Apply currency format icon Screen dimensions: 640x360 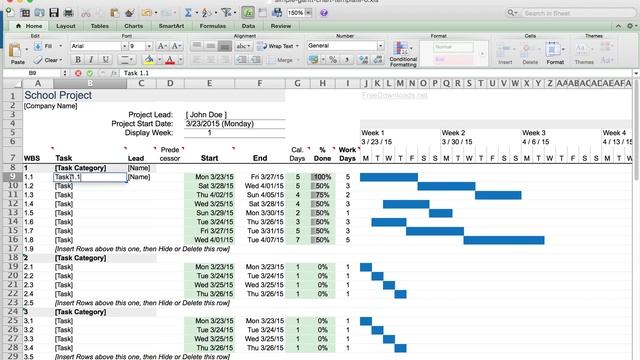(x=313, y=60)
